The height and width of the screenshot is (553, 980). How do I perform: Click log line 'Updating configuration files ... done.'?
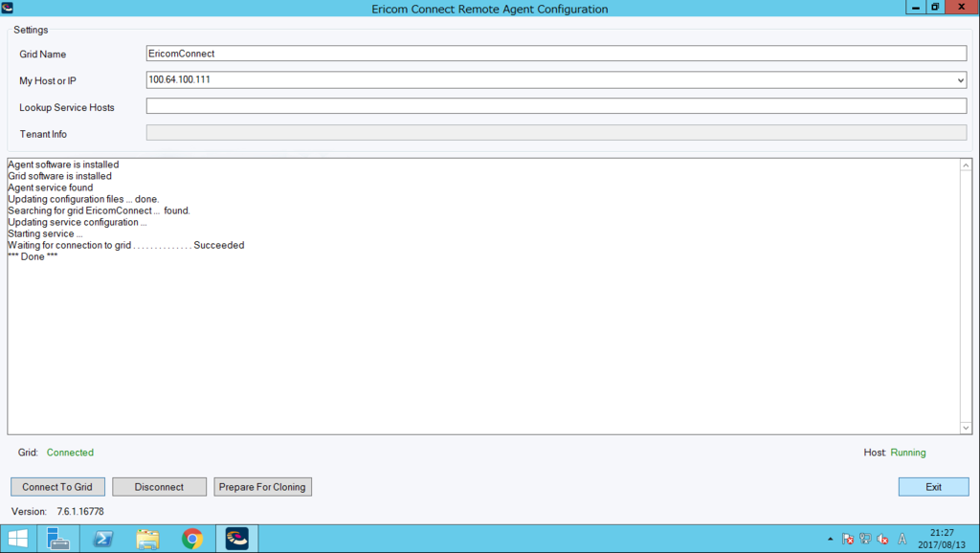click(83, 199)
